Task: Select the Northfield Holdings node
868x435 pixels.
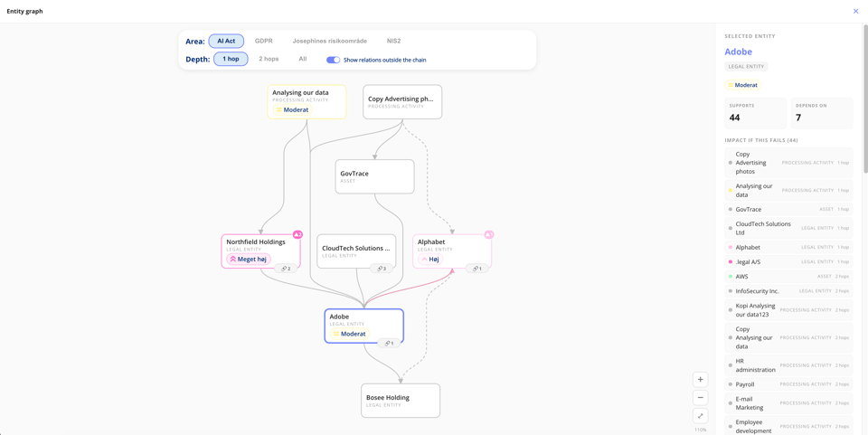Action: click(x=260, y=251)
